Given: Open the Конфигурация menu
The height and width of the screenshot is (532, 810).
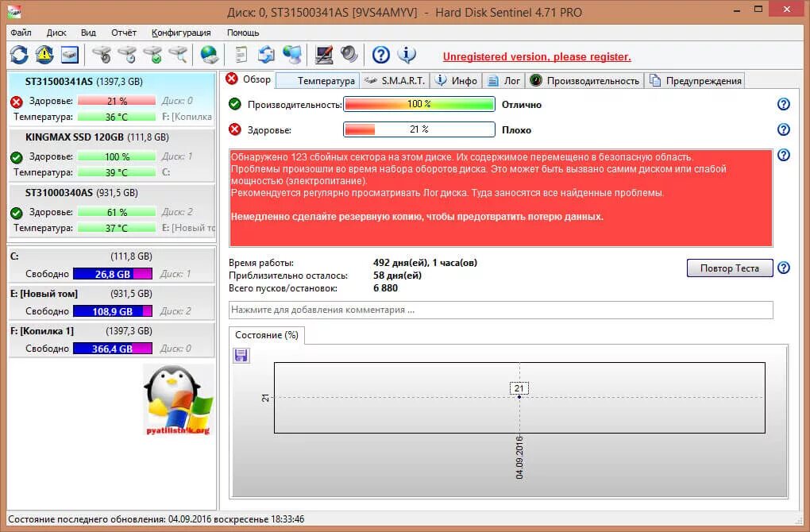Looking at the screenshot, I should pyautogui.click(x=181, y=33).
